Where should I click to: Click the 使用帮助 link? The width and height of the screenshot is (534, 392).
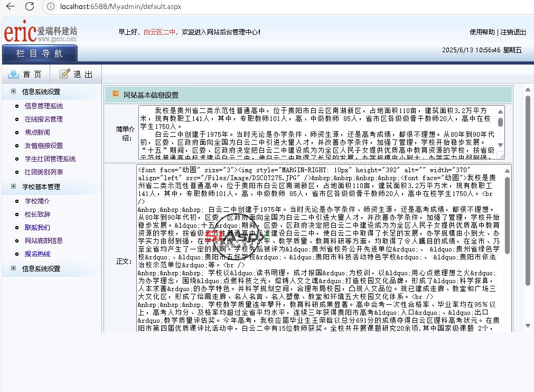(482, 32)
